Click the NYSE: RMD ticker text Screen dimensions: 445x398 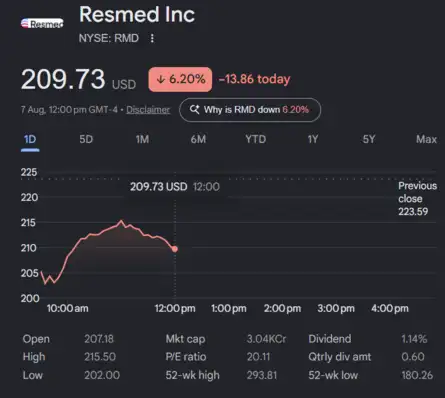coord(109,38)
